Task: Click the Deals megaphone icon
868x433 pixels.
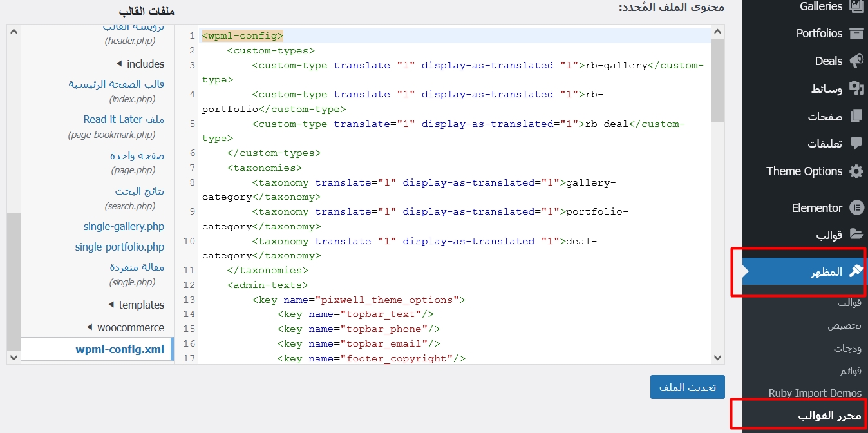Action: tap(856, 61)
